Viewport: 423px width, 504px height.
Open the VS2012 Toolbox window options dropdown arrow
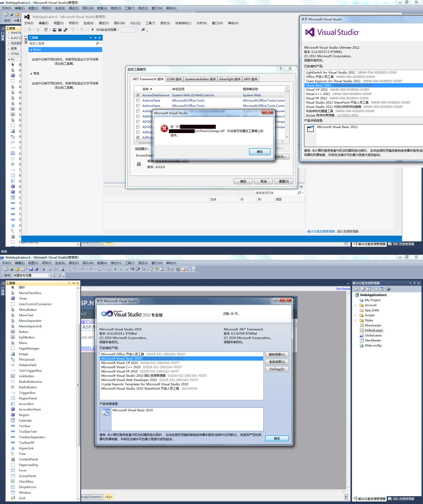[91, 38]
